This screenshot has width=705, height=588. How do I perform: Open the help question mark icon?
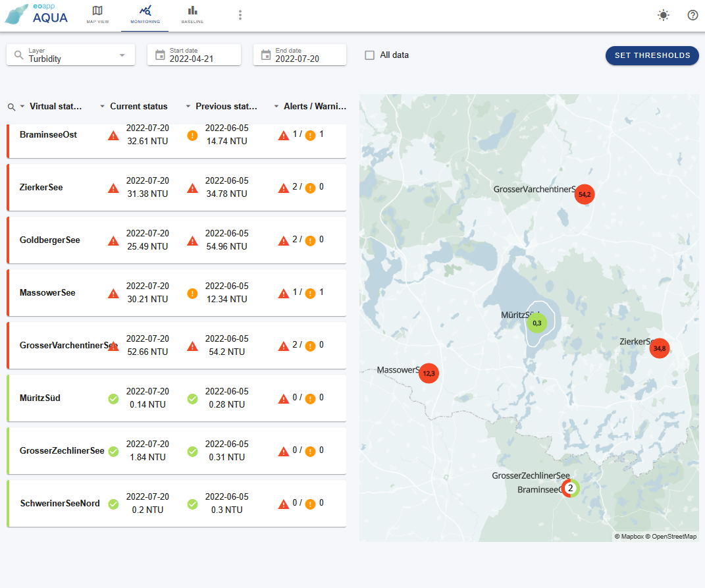[x=692, y=15]
